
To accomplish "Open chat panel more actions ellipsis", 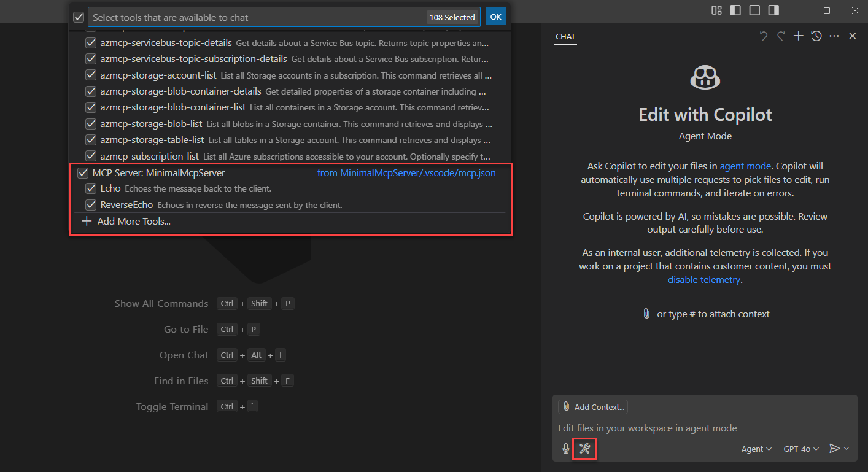I will pyautogui.click(x=834, y=36).
